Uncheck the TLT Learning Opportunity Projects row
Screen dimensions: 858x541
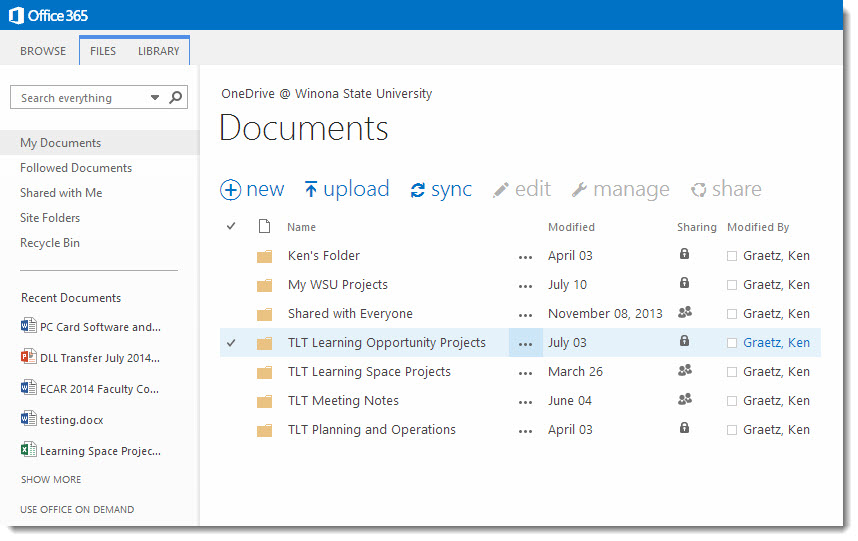coord(231,343)
